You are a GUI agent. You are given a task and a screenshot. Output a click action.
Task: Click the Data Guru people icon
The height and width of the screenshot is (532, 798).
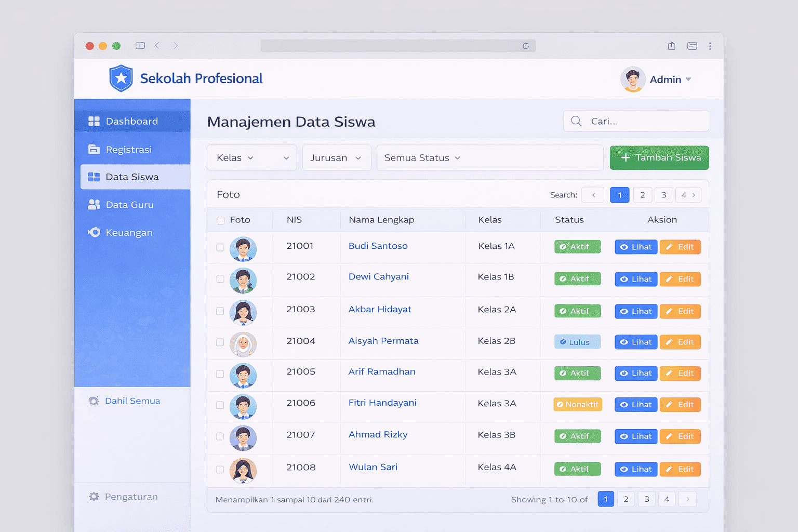coord(94,205)
